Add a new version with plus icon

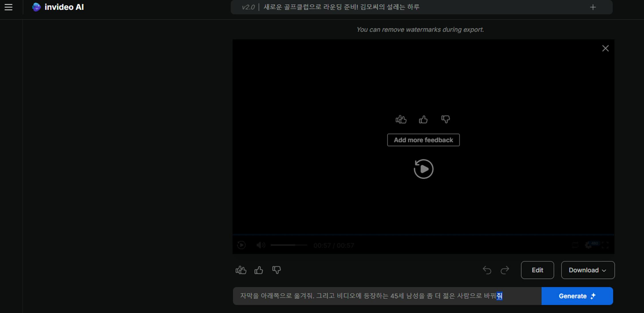[x=593, y=7]
